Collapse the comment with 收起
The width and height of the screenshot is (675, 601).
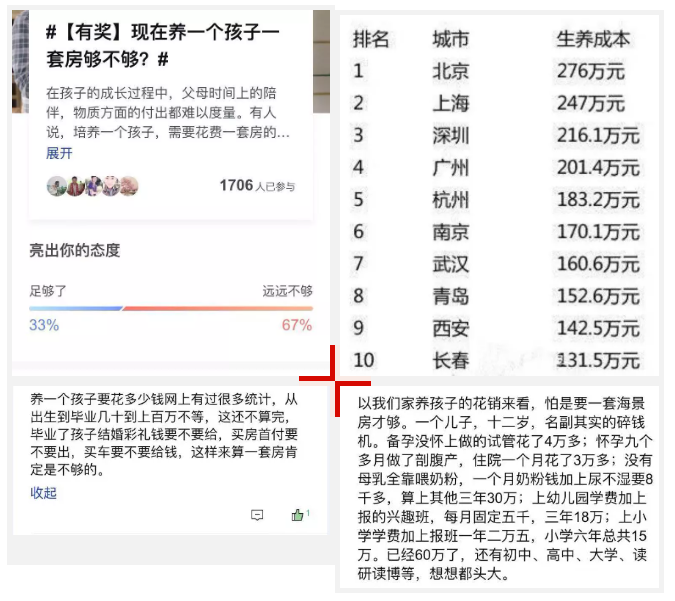tap(43, 493)
